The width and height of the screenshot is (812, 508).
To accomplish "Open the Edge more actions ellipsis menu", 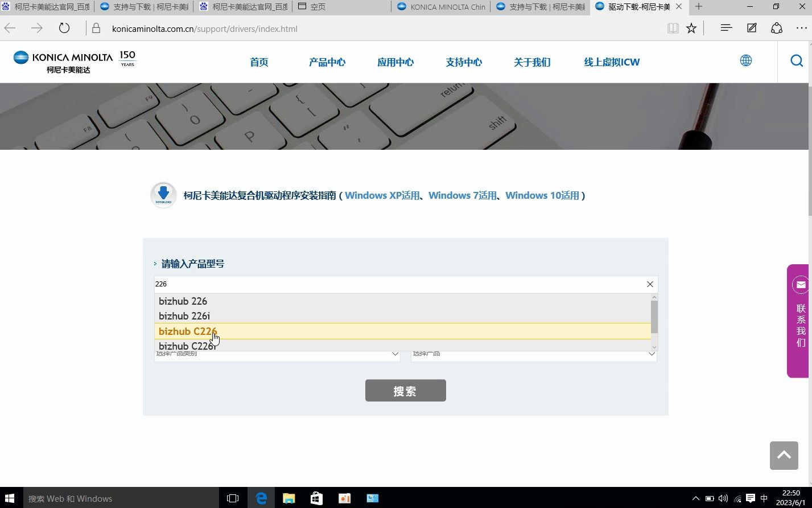I will [802, 28].
